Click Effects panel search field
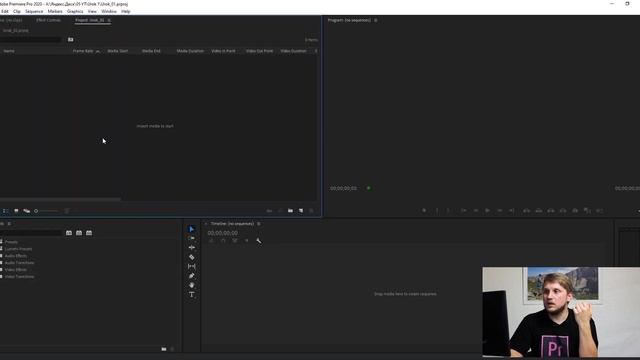Screen dimensions: 640x360 (31, 233)
